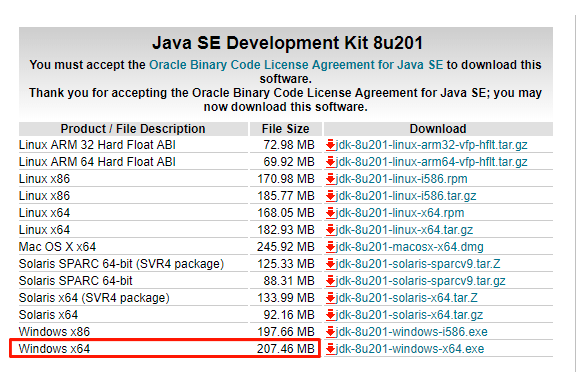Download jdk-8u201-solaris-sparcv9.tar.gz file

tap(421, 281)
